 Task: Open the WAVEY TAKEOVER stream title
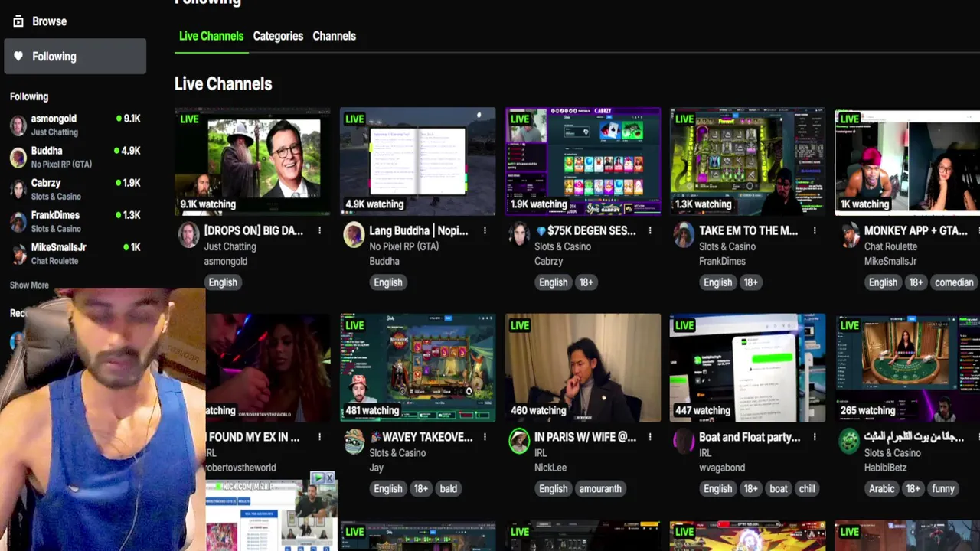pyautogui.click(x=421, y=437)
